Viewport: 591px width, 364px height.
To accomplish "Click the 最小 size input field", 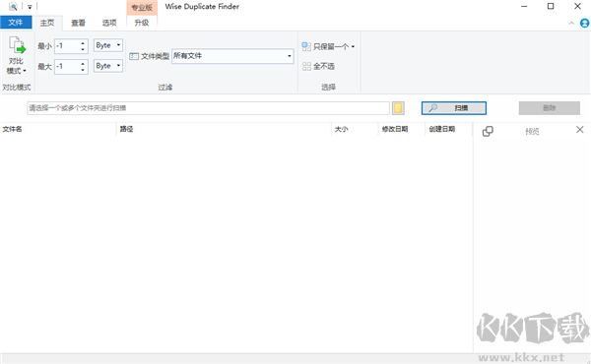I will click(x=67, y=46).
